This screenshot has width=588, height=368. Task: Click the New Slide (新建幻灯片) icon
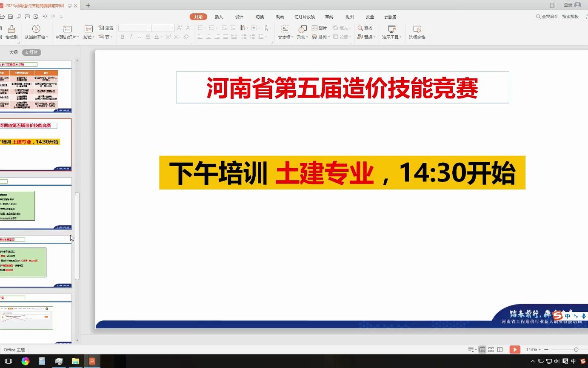tap(67, 29)
